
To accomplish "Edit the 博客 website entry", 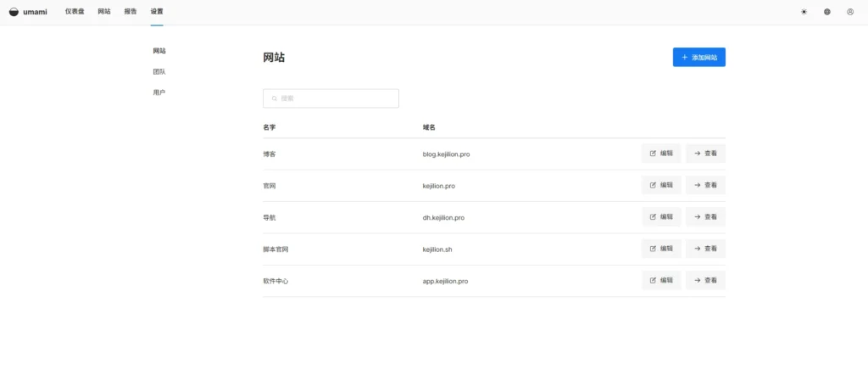I will 660,154.
